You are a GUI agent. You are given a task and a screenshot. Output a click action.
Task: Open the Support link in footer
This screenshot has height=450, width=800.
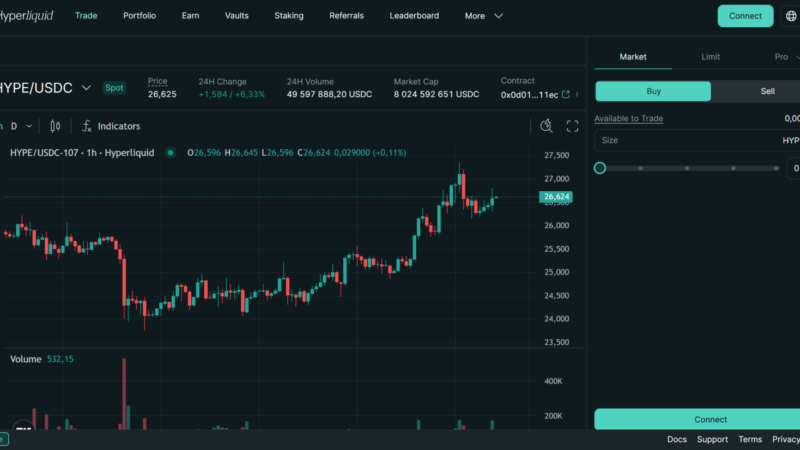[x=712, y=439]
